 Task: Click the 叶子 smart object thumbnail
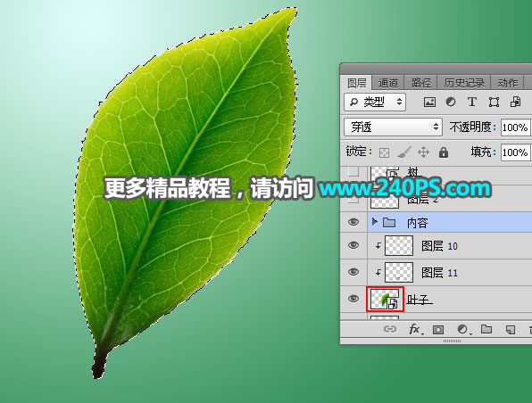pyautogui.click(x=385, y=299)
